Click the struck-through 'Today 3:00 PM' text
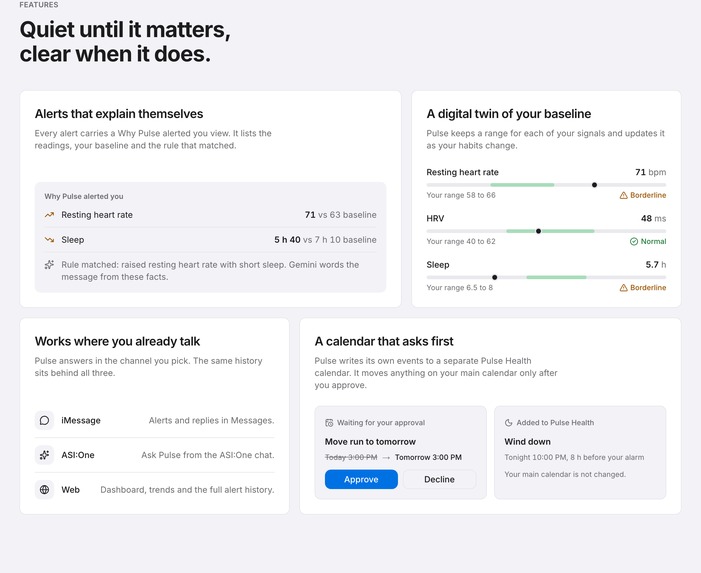The height and width of the screenshot is (573, 701). tap(351, 457)
